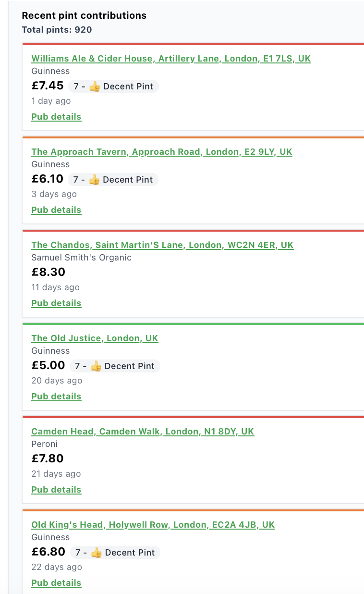Click Pub details under The Old Justice
This screenshot has height=594, width=364.
coord(56,396)
